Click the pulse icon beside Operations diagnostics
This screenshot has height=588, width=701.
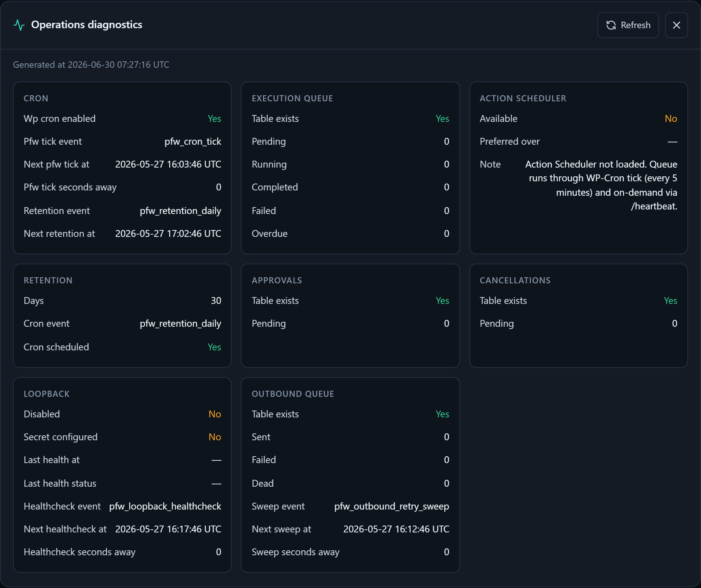(x=19, y=25)
